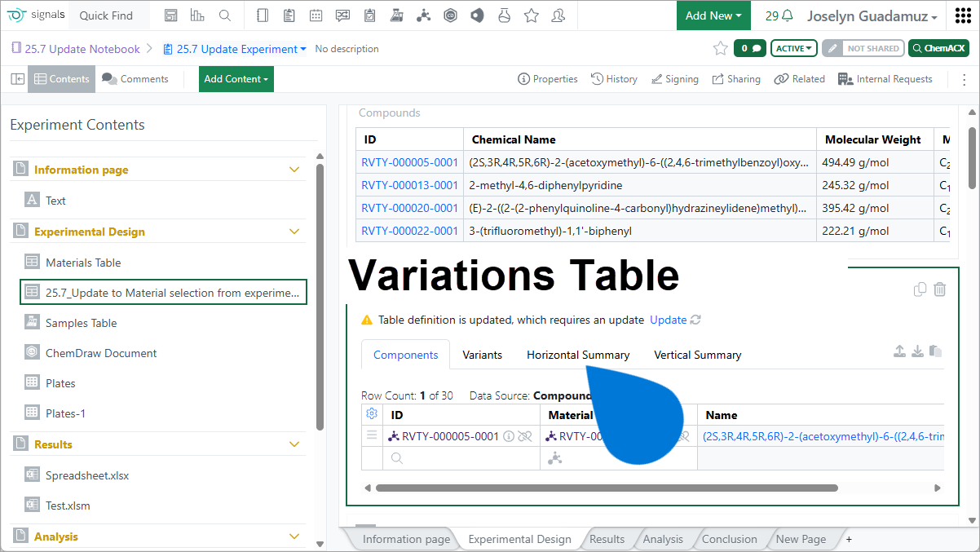This screenshot has width=980, height=552.
Task: Open the Add New dropdown
Action: 713,15
